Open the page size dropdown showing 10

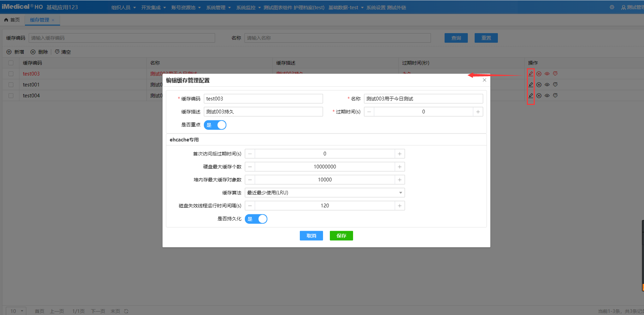point(16,311)
